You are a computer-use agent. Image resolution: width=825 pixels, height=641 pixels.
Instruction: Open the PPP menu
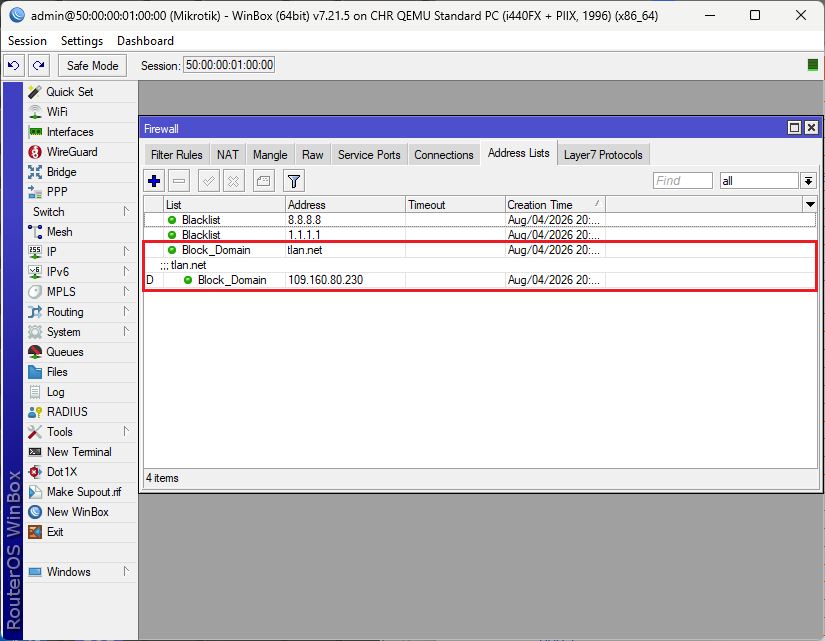pos(81,192)
